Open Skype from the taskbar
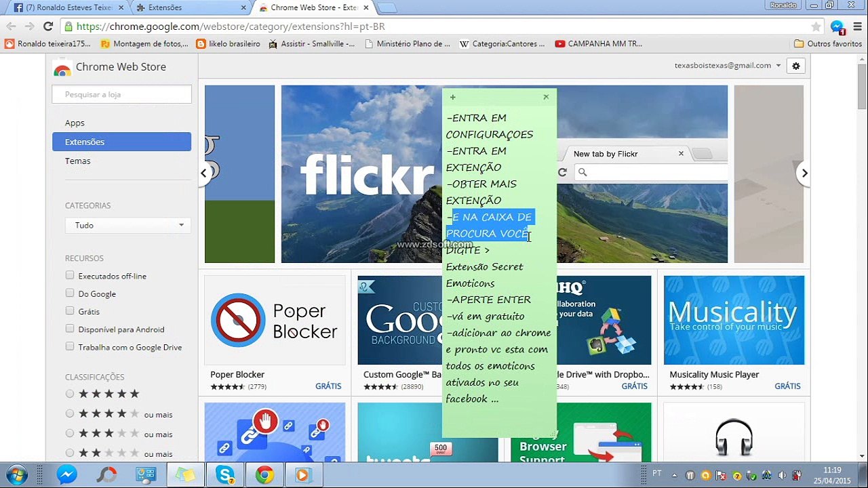 [225, 474]
